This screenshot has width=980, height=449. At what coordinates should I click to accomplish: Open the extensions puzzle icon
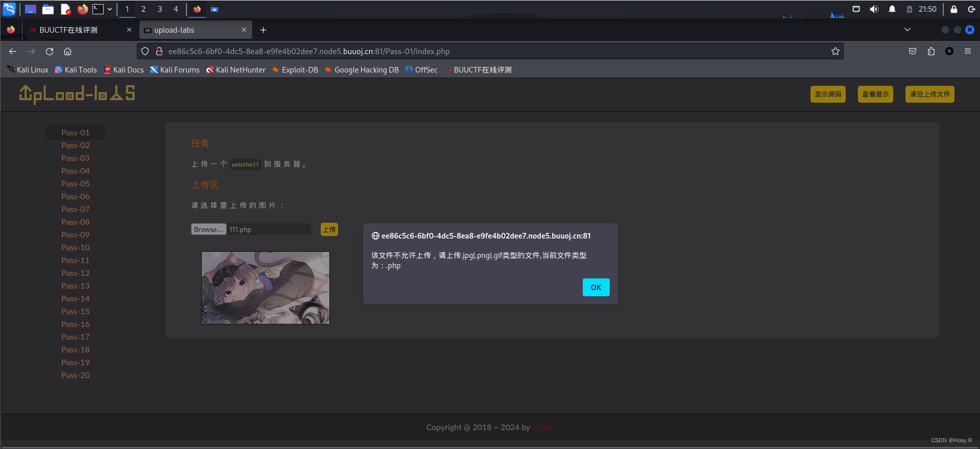click(931, 51)
